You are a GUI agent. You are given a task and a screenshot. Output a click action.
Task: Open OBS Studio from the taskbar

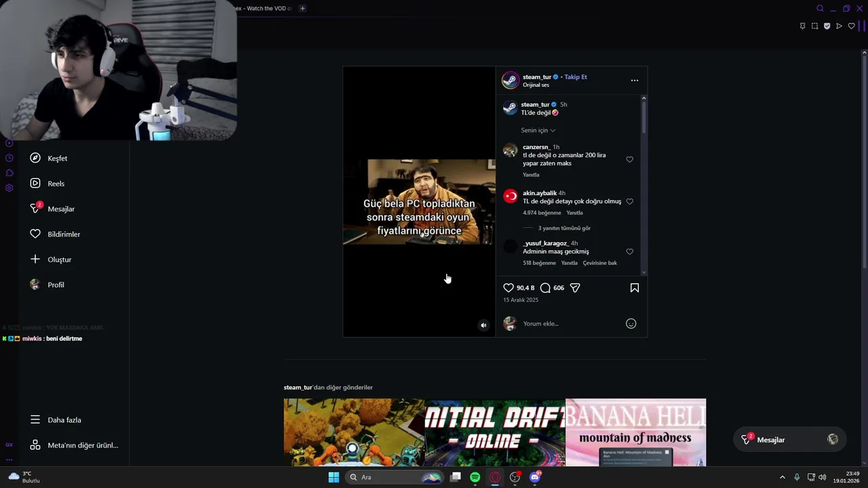pyautogui.click(x=515, y=477)
